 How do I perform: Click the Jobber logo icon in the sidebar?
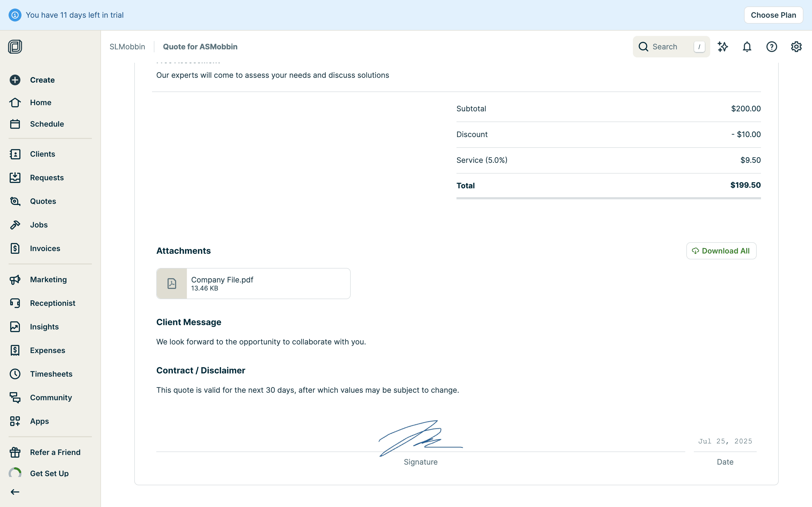coord(15,47)
